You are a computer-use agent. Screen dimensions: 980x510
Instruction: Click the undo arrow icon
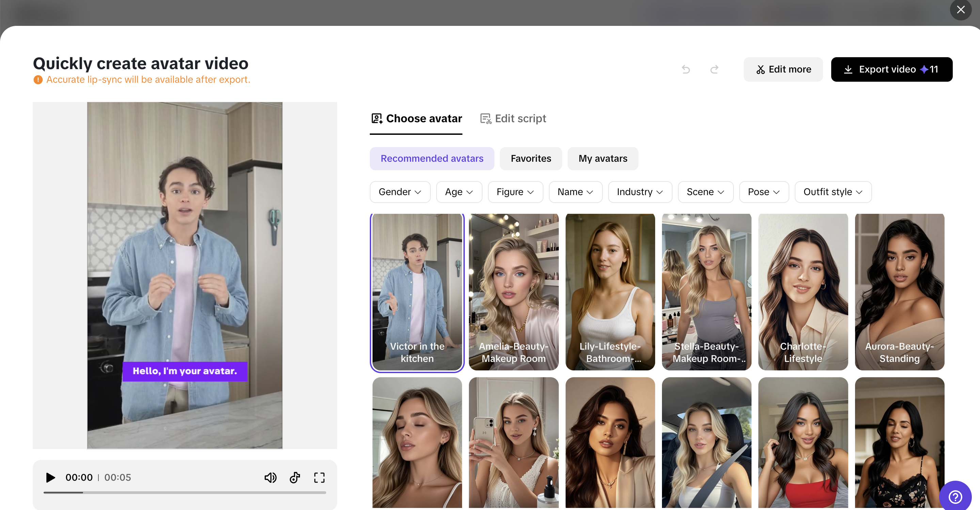coord(686,69)
